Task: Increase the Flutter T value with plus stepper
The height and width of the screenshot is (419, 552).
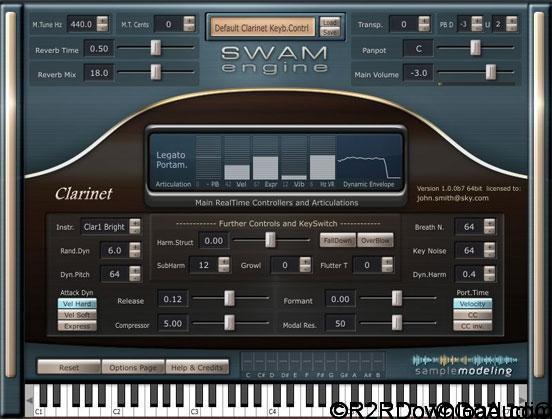Action: 387,261
